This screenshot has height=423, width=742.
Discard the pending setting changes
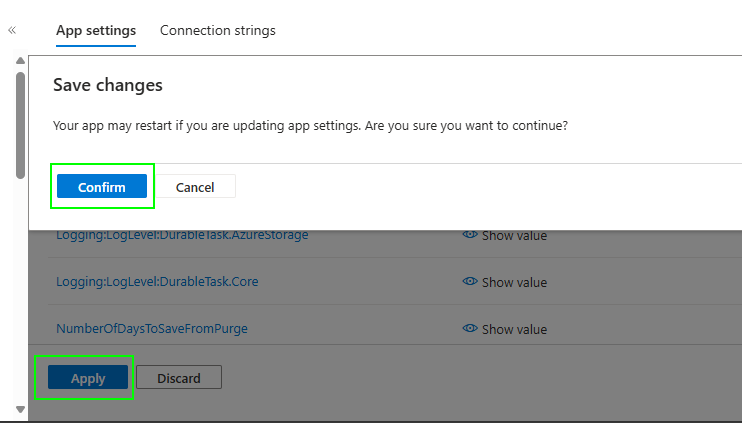178,378
